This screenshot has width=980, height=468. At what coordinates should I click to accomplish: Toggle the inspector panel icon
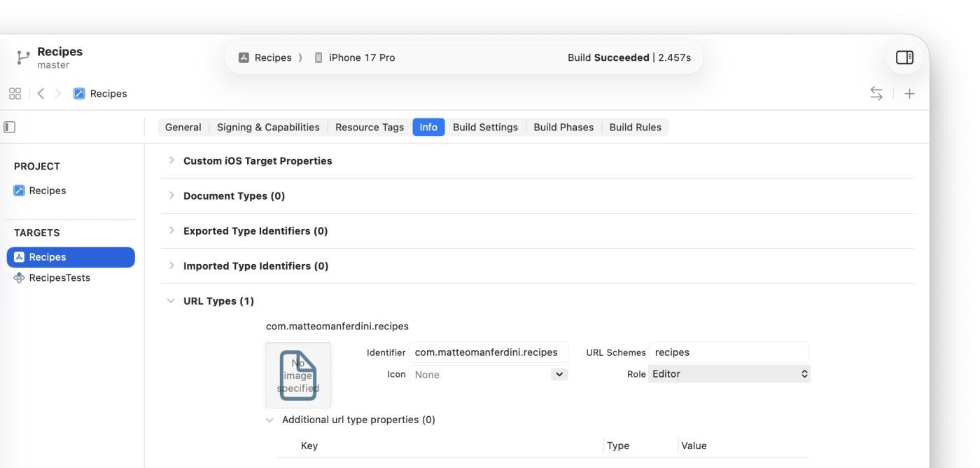pyautogui.click(x=904, y=57)
